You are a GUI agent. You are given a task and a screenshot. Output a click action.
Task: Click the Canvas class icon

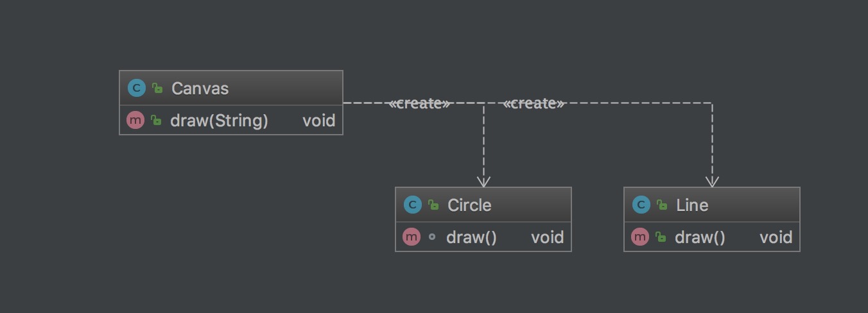pyautogui.click(x=136, y=88)
